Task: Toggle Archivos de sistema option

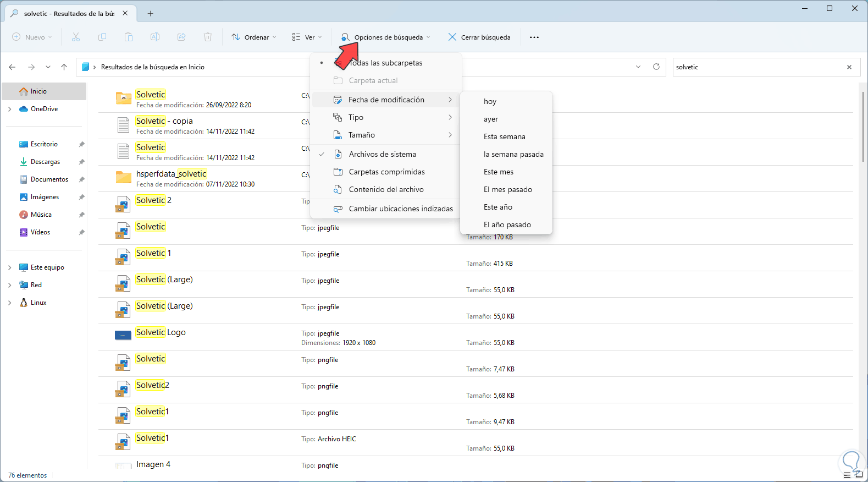Action: (385, 154)
